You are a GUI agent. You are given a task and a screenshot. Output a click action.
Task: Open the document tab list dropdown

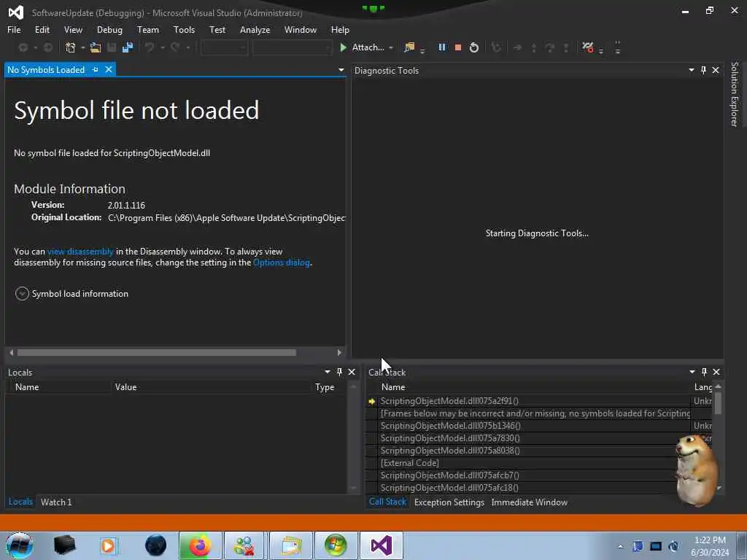pyautogui.click(x=341, y=70)
